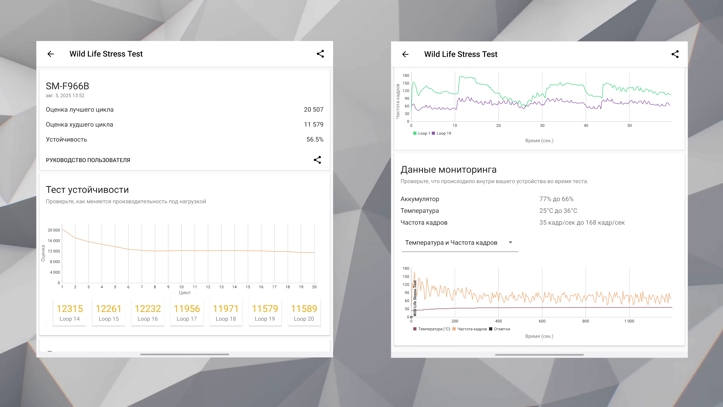The image size is (723, 407).
Task: Click the left window title Wild Life Stress Test
Action: click(x=106, y=54)
